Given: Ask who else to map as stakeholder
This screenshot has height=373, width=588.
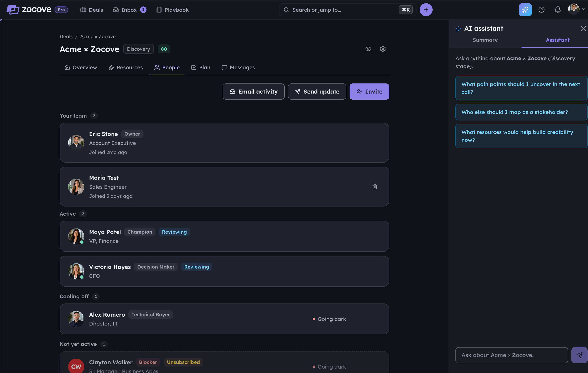Looking at the screenshot, I should click(x=521, y=112).
